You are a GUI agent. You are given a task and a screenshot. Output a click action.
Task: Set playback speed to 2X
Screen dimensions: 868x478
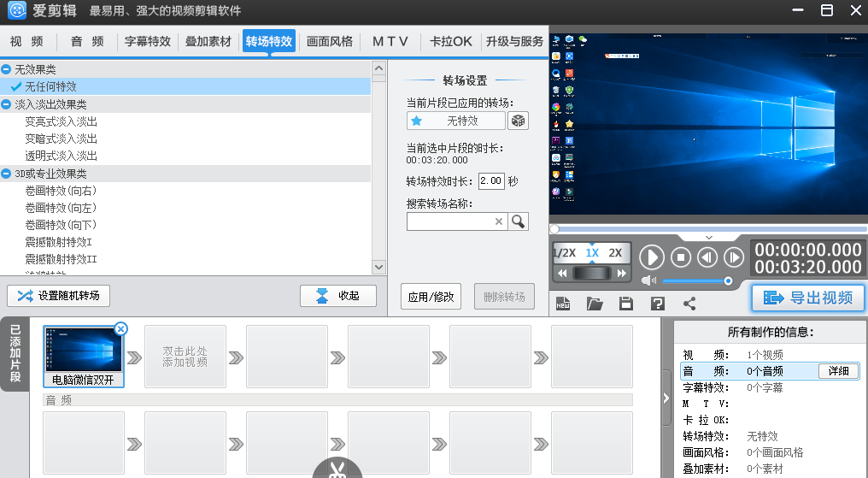pos(616,253)
